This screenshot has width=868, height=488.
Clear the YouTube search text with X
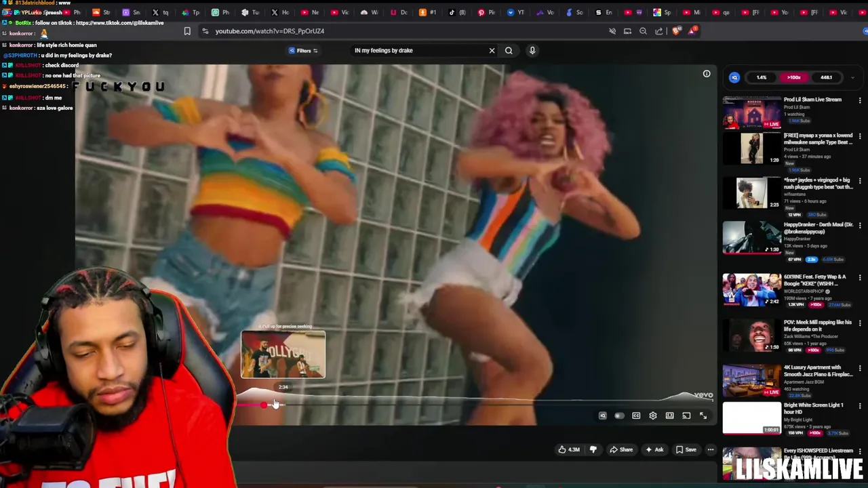[x=492, y=50]
